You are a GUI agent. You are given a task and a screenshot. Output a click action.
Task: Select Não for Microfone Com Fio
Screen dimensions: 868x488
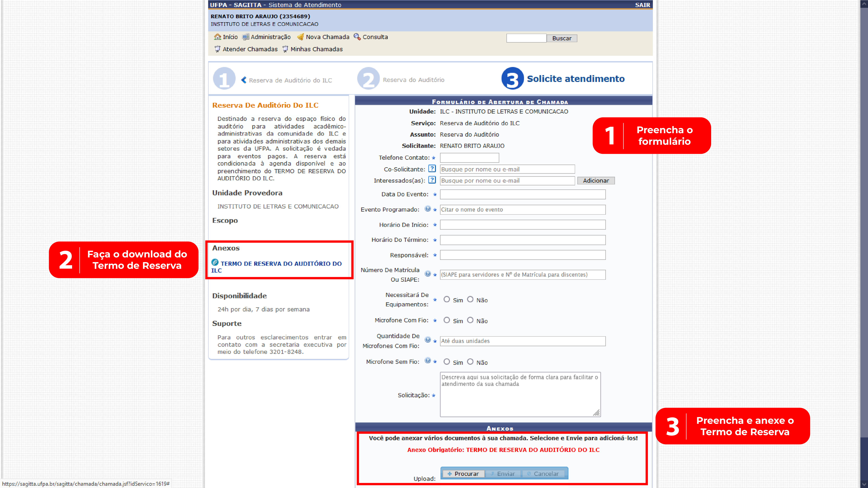point(470,320)
